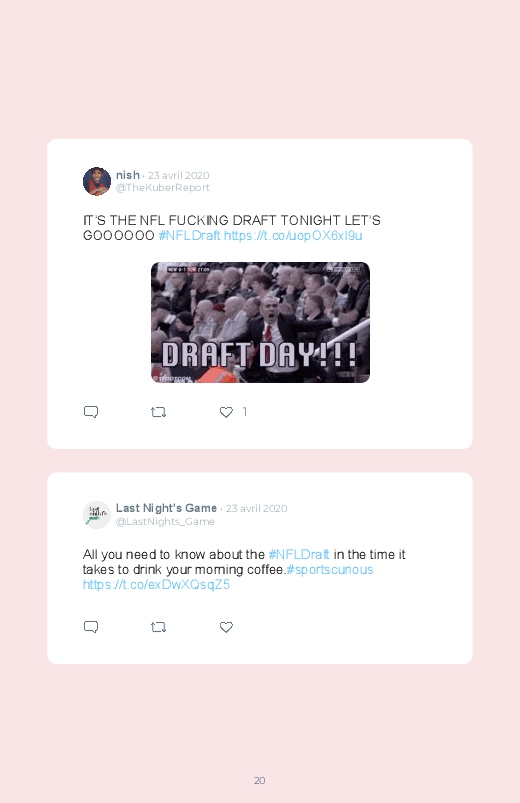Open nish's profile avatar
The height and width of the screenshot is (803, 520).
point(97,181)
